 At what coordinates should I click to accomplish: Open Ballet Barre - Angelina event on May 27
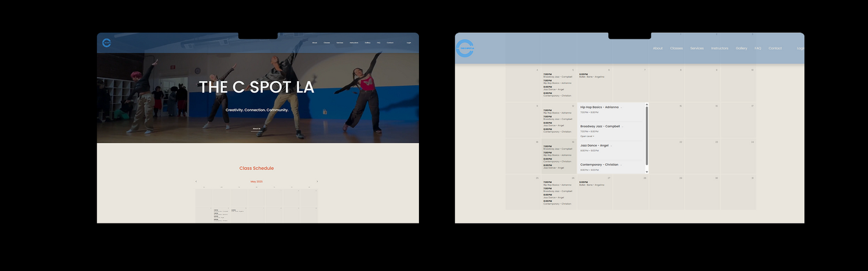click(592, 184)
